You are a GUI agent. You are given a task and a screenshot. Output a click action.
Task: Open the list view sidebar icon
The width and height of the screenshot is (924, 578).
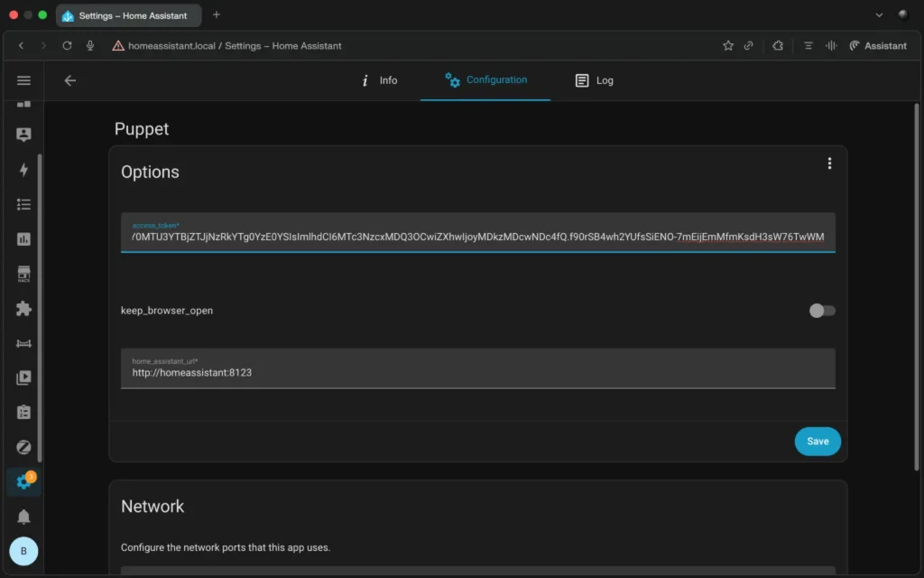(23, 204)
